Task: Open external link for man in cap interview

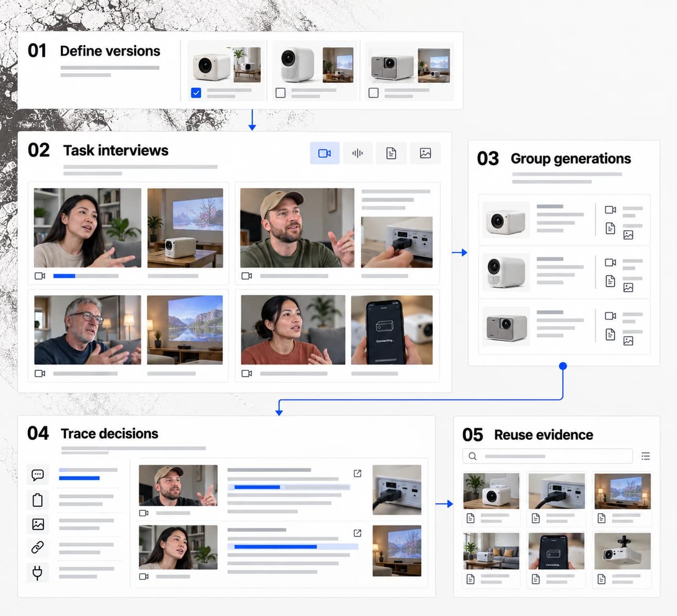Action: tap(357, 473)
